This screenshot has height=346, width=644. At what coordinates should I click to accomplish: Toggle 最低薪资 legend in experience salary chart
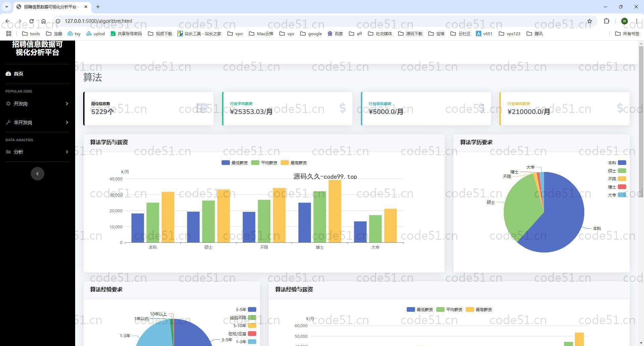(420, 309)
